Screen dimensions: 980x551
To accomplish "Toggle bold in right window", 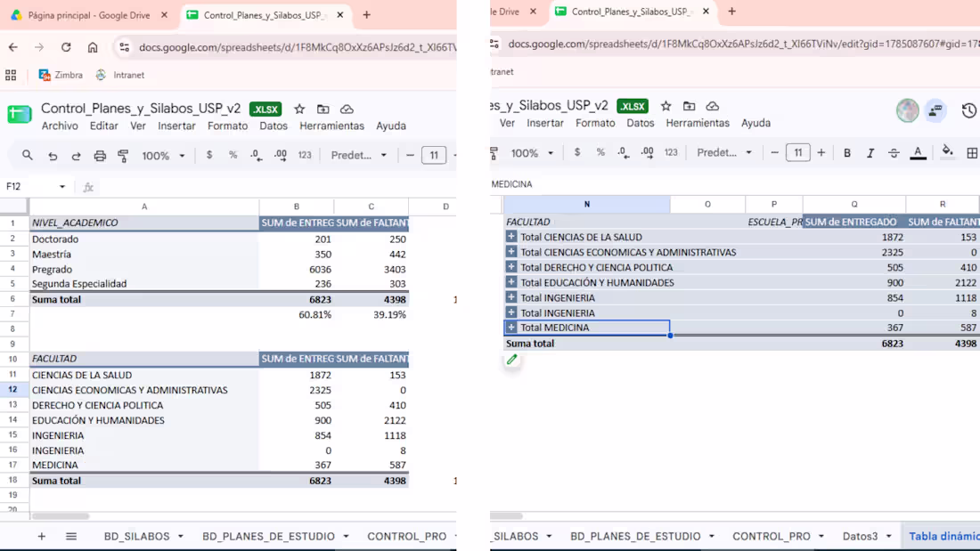I will [x=847, y=153].
